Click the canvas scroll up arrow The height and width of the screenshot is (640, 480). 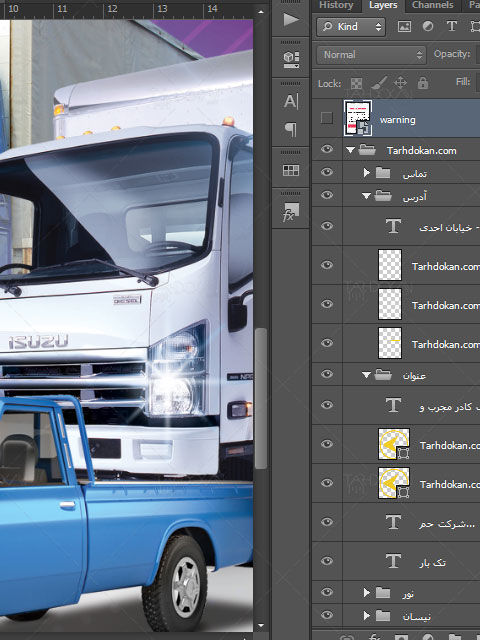coord(261,11)
